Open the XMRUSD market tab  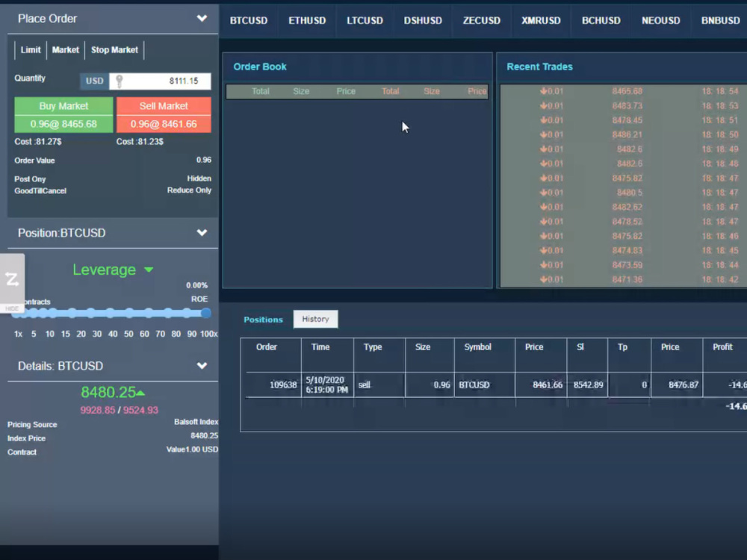(x=541, y=20)
